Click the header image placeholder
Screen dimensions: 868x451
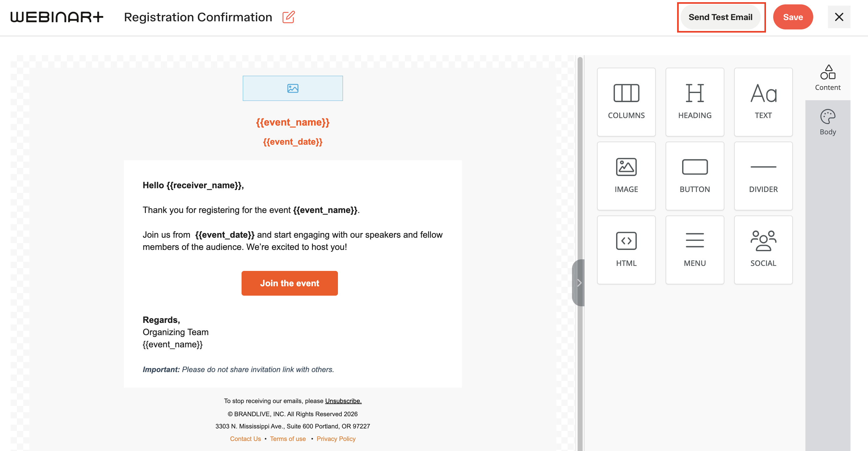(293, 88)
